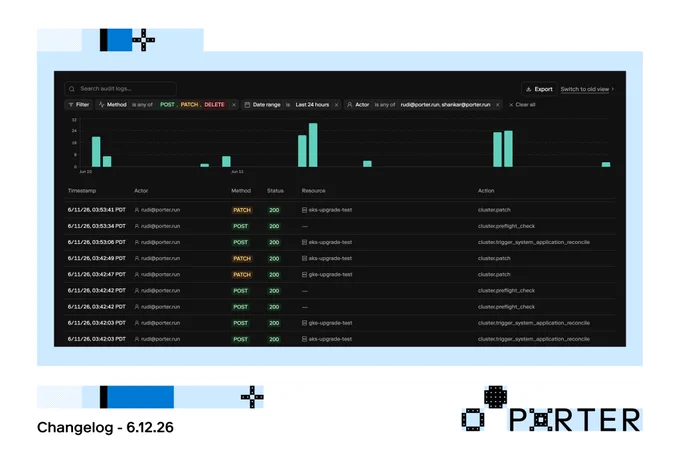Click the resource icon in the 03:42:49 row
Viewport: 680px width, 468px height.
pos(304,259)
